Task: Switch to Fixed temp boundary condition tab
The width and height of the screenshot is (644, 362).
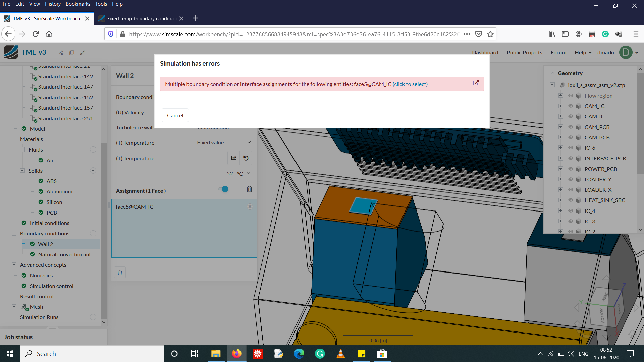Action: click(x=141, y=18)
